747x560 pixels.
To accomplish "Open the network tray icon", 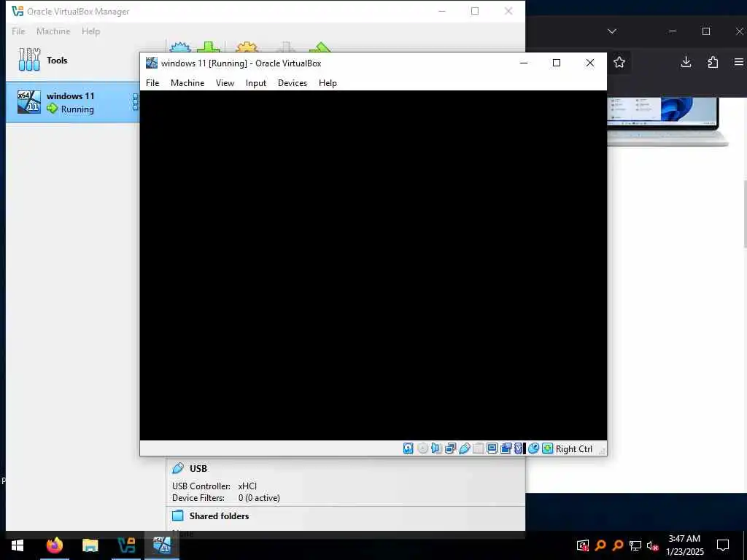I will 635,545.
